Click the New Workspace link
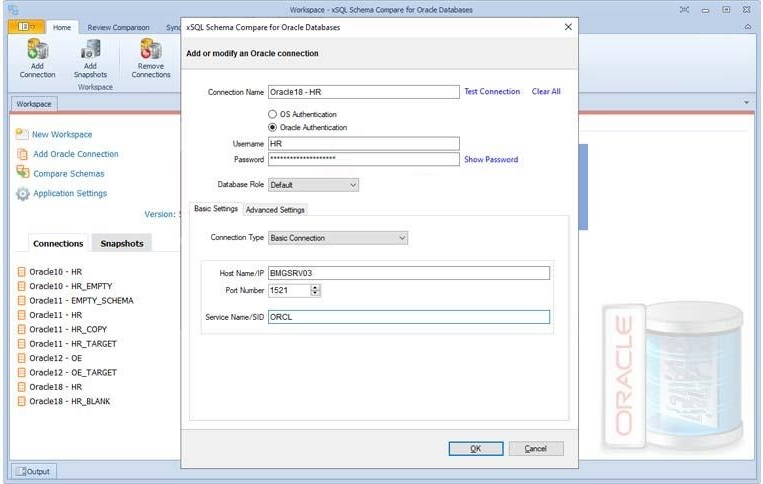763x484 pixels. (62, 134)
